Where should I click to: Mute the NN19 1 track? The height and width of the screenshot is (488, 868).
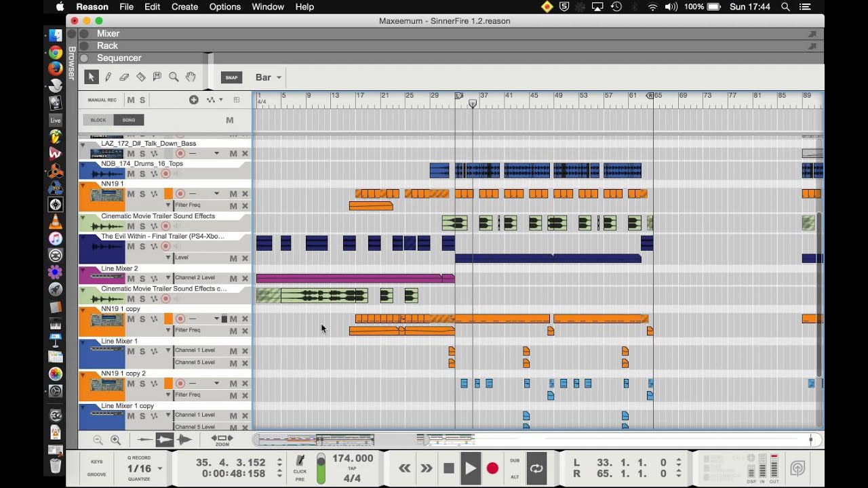pos(131,194)
